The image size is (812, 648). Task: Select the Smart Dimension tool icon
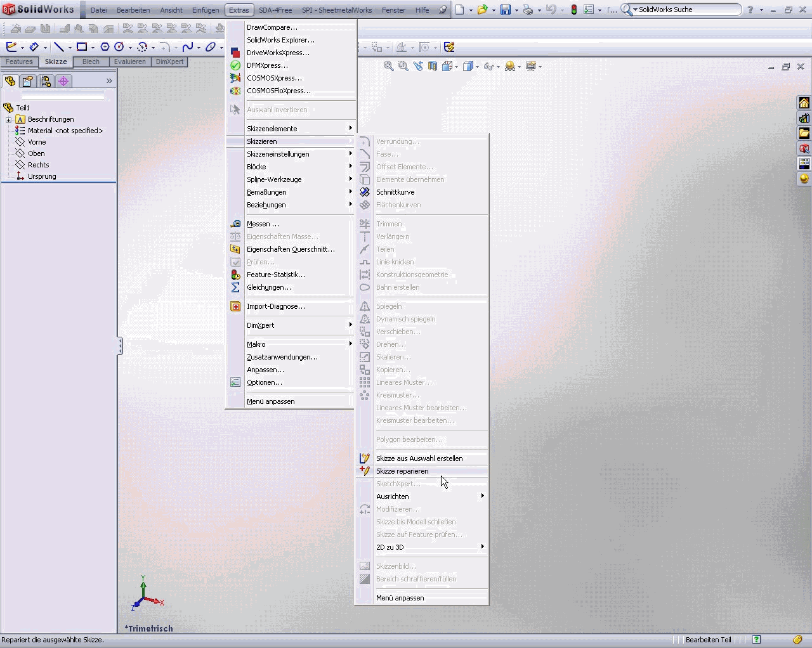tap(34, 47)
